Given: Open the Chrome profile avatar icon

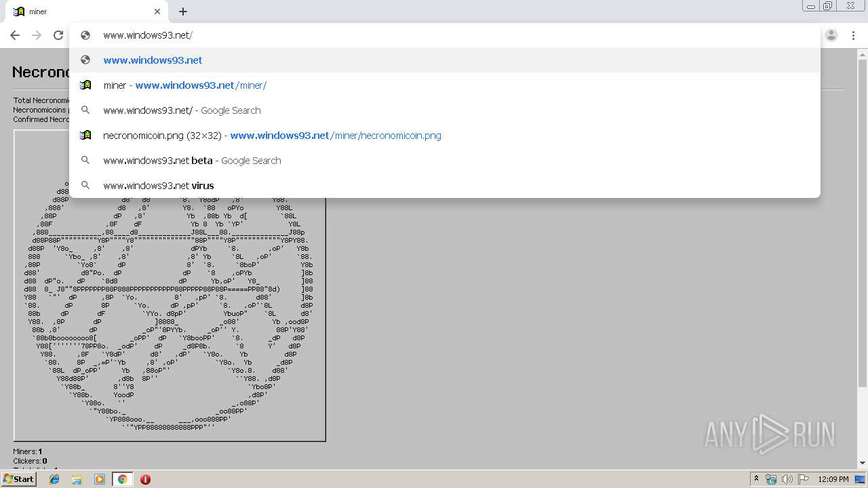Looking at the screenshot, I should pyautogui.click(x=831, y=35).
